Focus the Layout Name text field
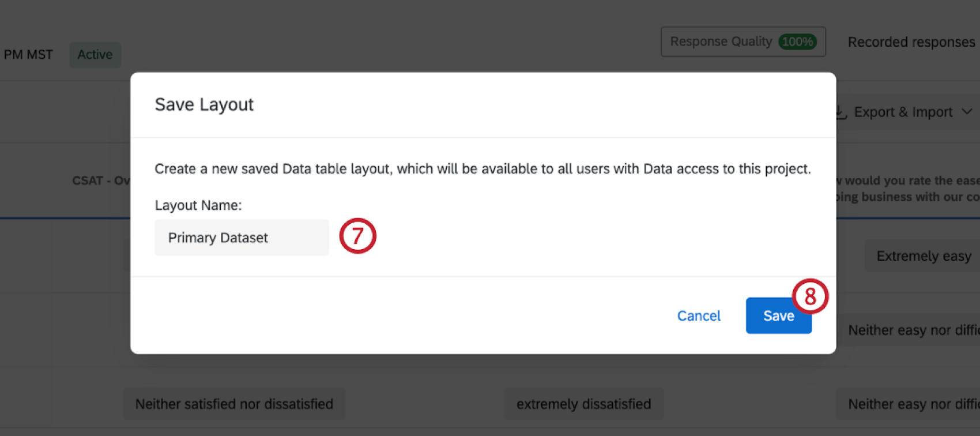 [x=242, y=238]
